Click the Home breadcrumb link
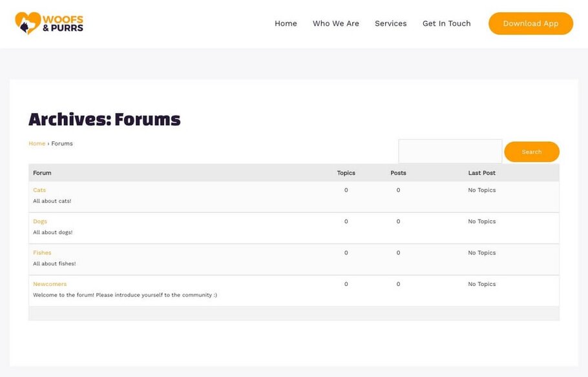 [36, 143]
